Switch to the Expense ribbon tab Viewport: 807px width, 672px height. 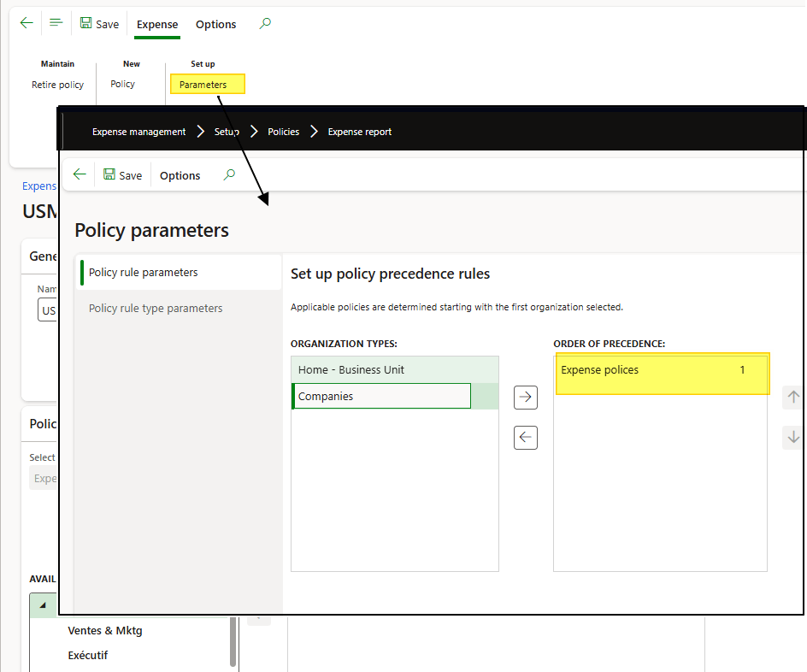(157, 24)
